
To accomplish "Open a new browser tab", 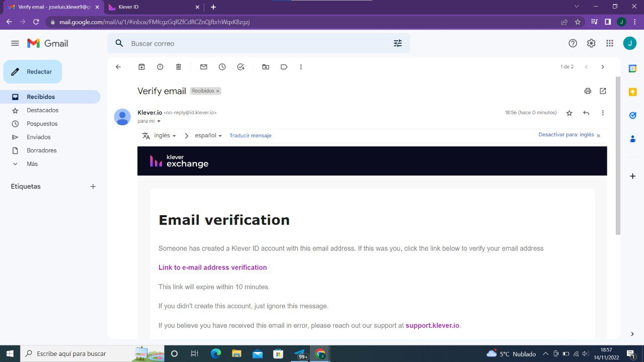I will 213,7.
